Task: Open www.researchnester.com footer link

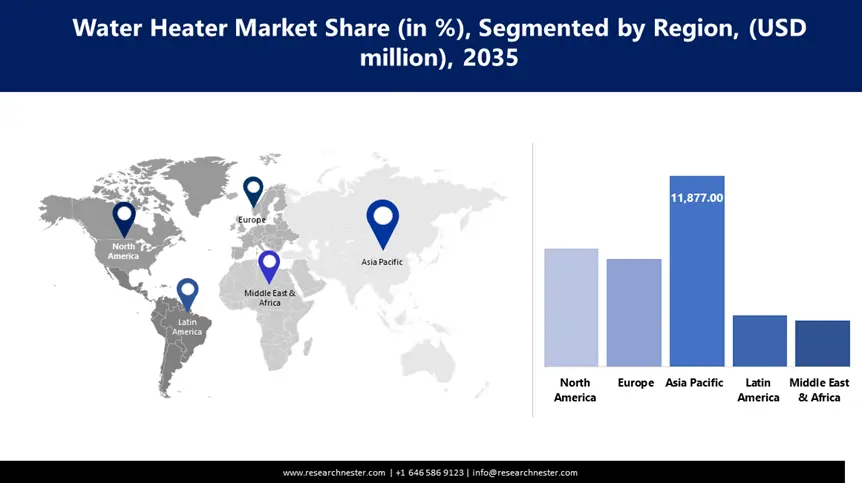Action: [334, 473]
